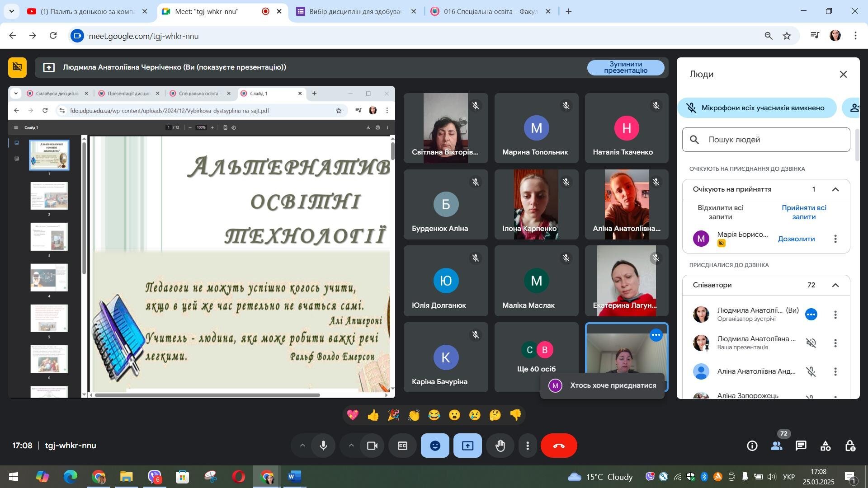Admit Марія with the Дозволити link
This screenshot has height=488, width=868.
[x=796, y=239]
